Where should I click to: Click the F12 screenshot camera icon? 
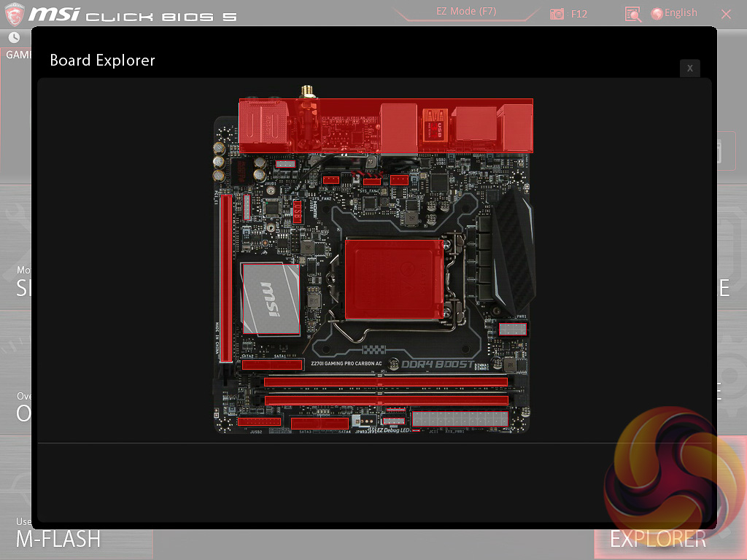(557, 14)
